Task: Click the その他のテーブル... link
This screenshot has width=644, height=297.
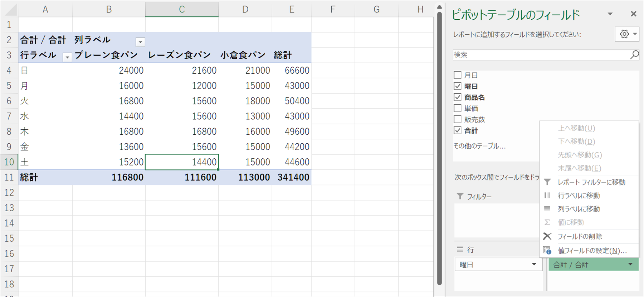Action: [479, 146]
